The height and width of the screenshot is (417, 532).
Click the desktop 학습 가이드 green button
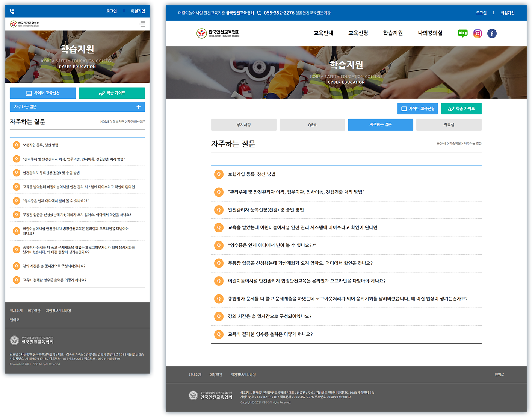coord(461,109)
